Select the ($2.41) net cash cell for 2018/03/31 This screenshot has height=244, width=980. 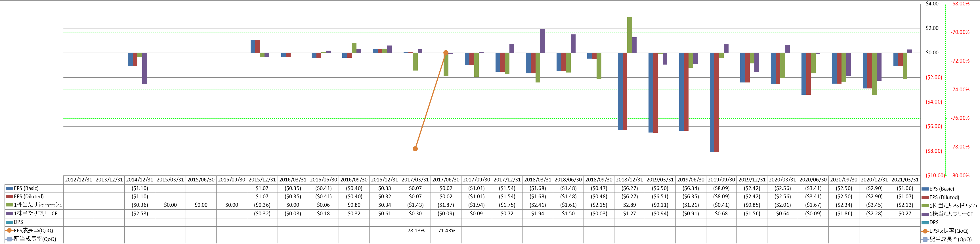(538, 205)
